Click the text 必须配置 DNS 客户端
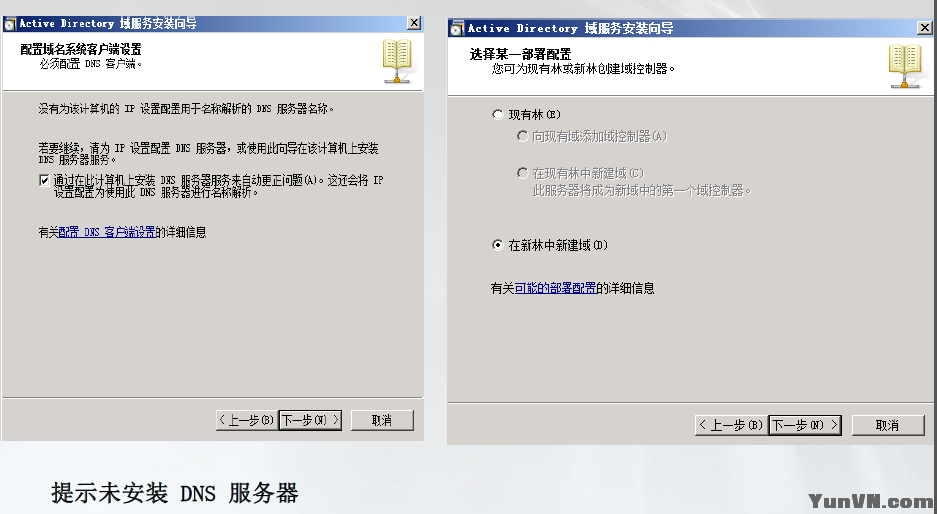This screenshot has width=937, height=514. click(91, 63)
